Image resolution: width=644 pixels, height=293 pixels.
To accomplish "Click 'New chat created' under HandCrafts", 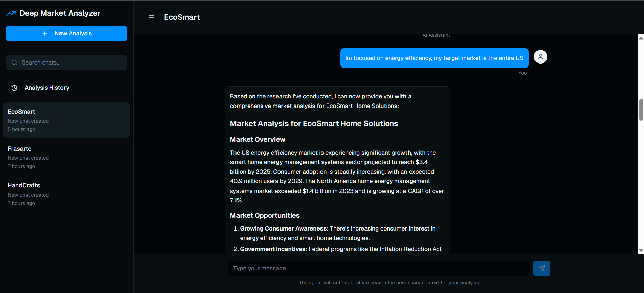I will [28, 195].
